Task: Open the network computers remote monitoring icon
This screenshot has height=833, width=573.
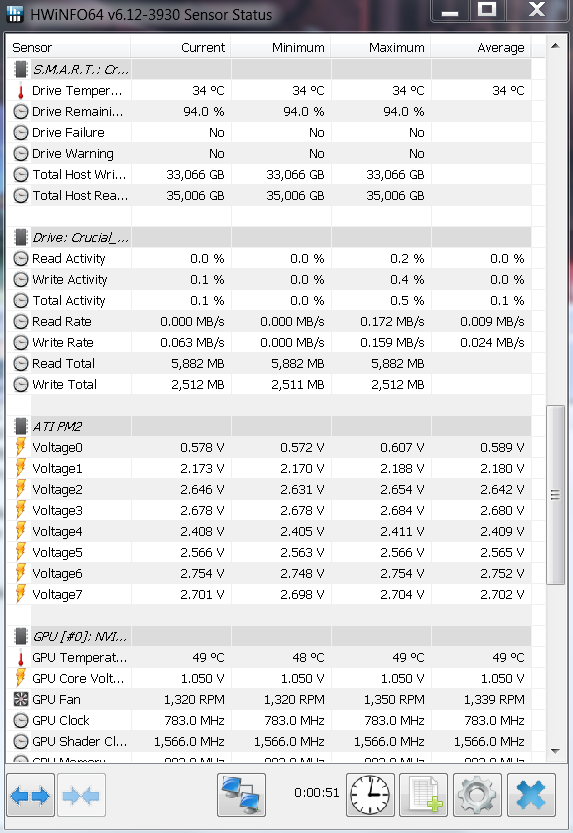Action: point(242,795)
